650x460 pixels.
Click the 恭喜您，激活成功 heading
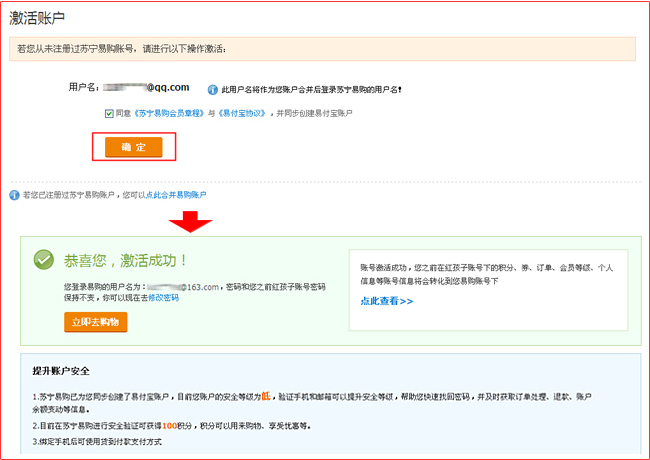tap(125, 260)
